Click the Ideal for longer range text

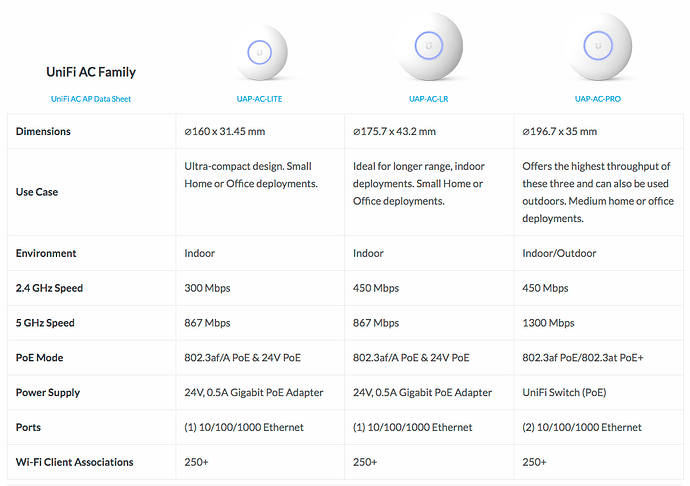pyautogui.click(x=418, y=184)
